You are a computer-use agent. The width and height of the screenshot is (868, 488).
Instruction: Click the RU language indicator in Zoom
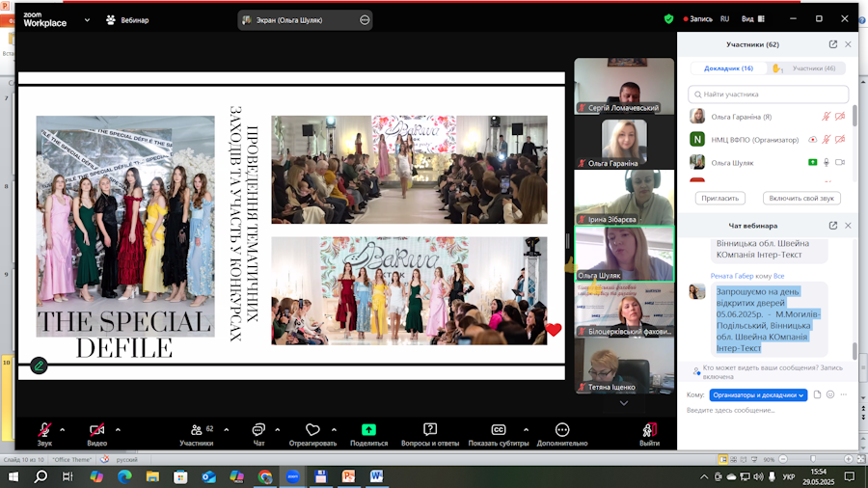pyautogui.click(x=724, y=19)
